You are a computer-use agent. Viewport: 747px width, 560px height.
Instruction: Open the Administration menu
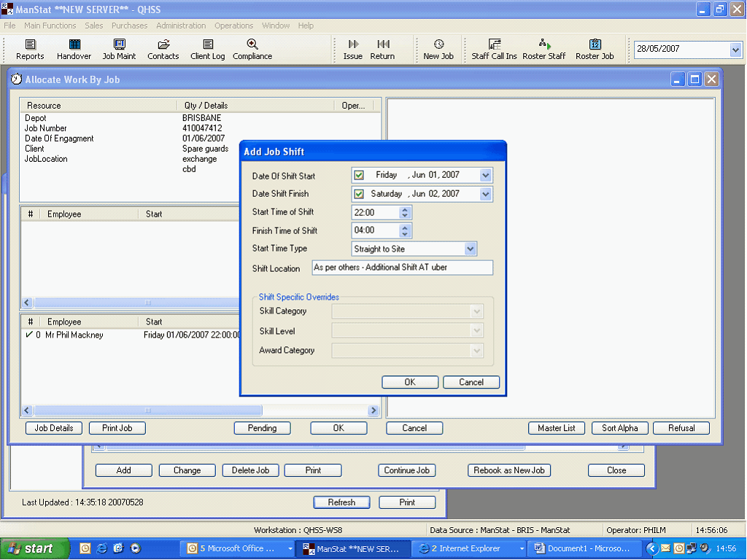pos(181,26)
